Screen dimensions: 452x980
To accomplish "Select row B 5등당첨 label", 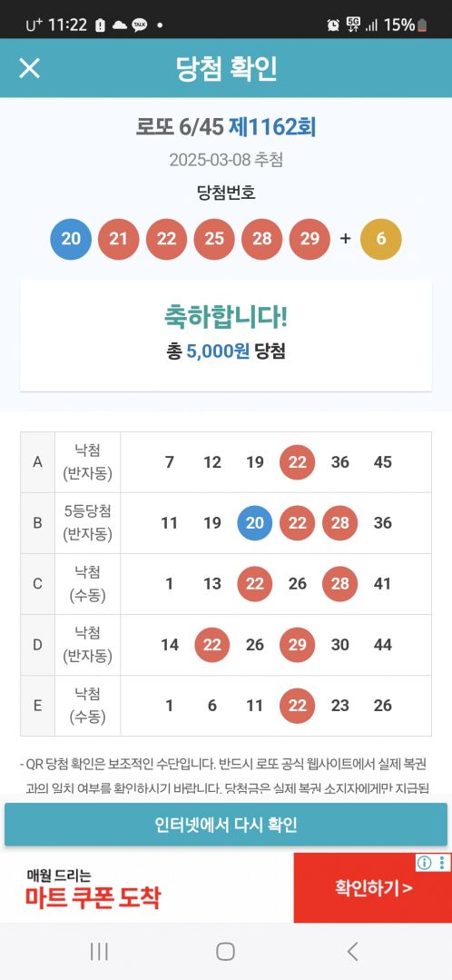I will [x=87, y=522].
